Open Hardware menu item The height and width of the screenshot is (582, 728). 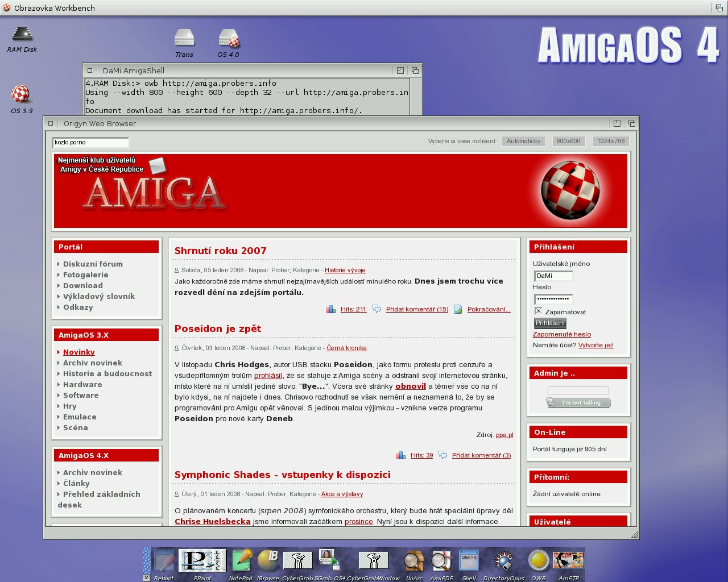point(82,384)
